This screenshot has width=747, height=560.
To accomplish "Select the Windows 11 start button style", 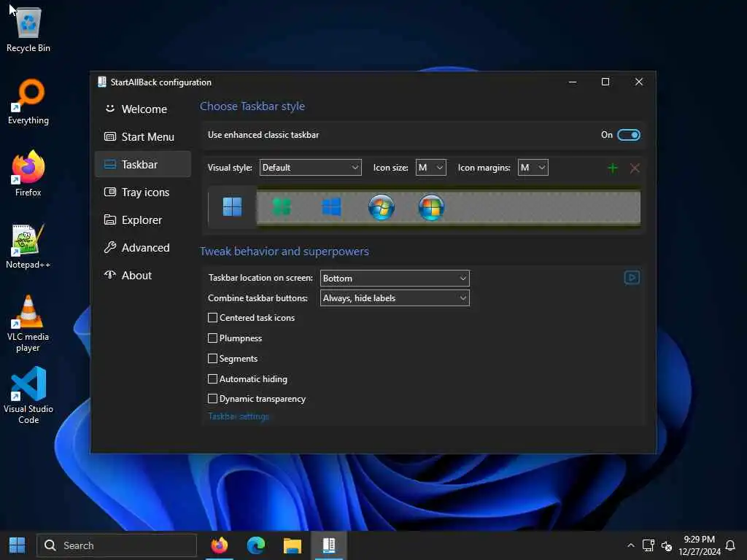I will pos(232,207).
